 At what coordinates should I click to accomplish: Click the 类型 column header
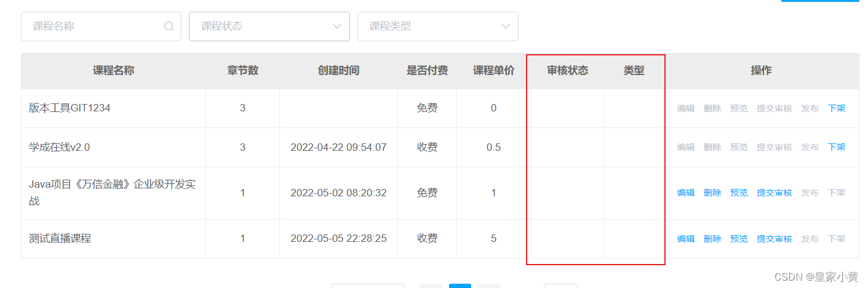tap(634, 70)
